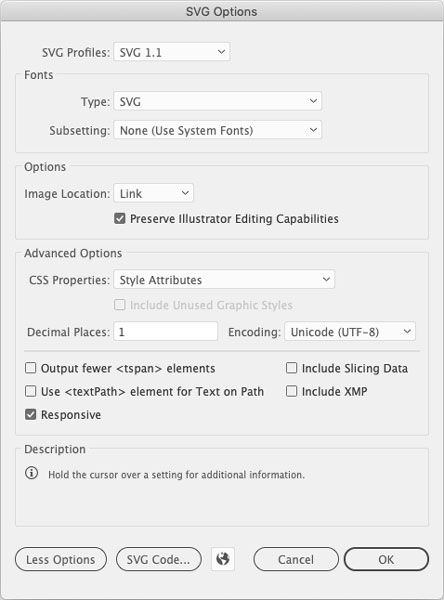Screen dimensions: 444x600
Task: Open the Encoding dropdown
Action: tap(350, 331)
